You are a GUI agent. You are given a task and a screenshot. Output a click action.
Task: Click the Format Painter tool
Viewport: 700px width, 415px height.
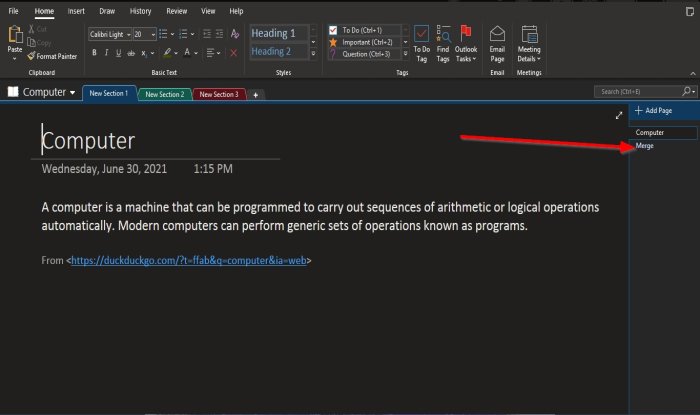point(52,56)
